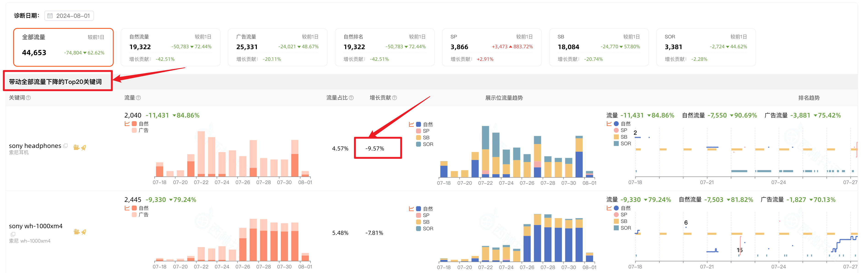
Task: Click rocket icon in sony wh-1000xm4 row
Action: tap(84, 232)
